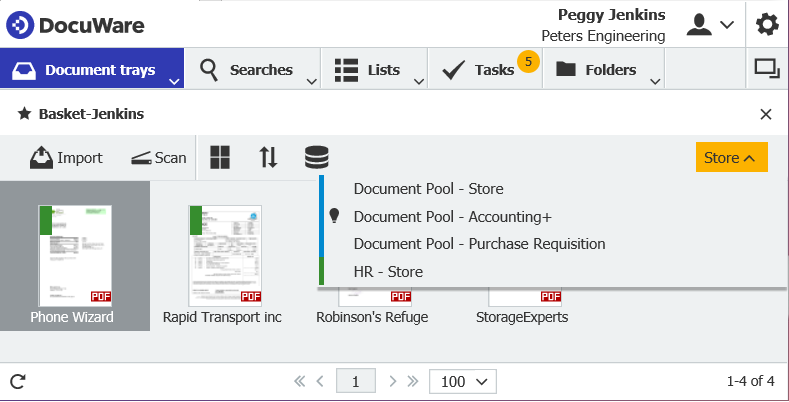Open the user profile dropdown

[710, 24]
